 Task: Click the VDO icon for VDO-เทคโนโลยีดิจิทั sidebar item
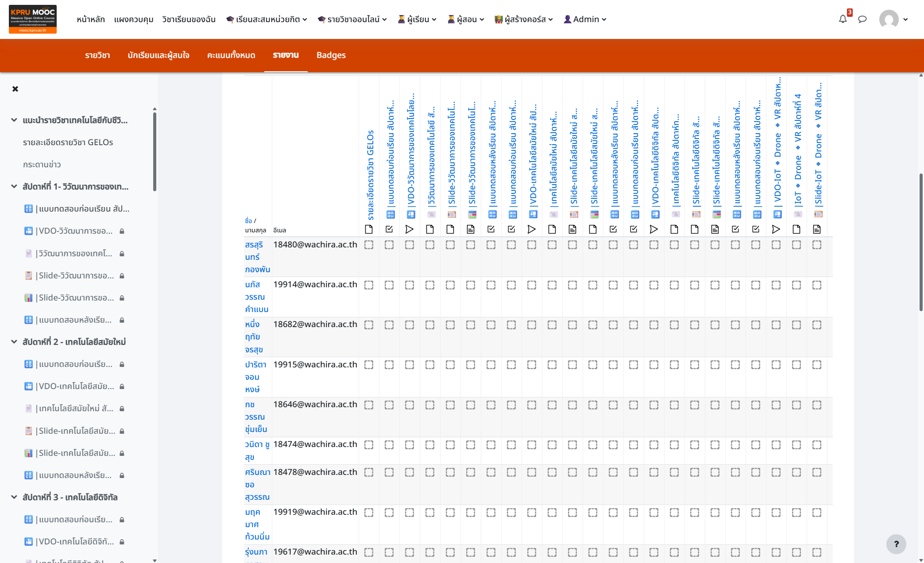28,541
